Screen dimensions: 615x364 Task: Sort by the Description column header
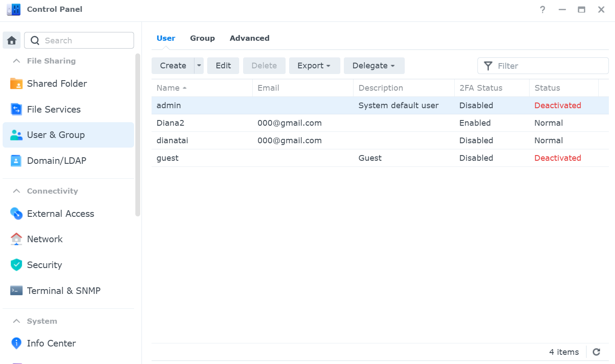tap(404, 88)
